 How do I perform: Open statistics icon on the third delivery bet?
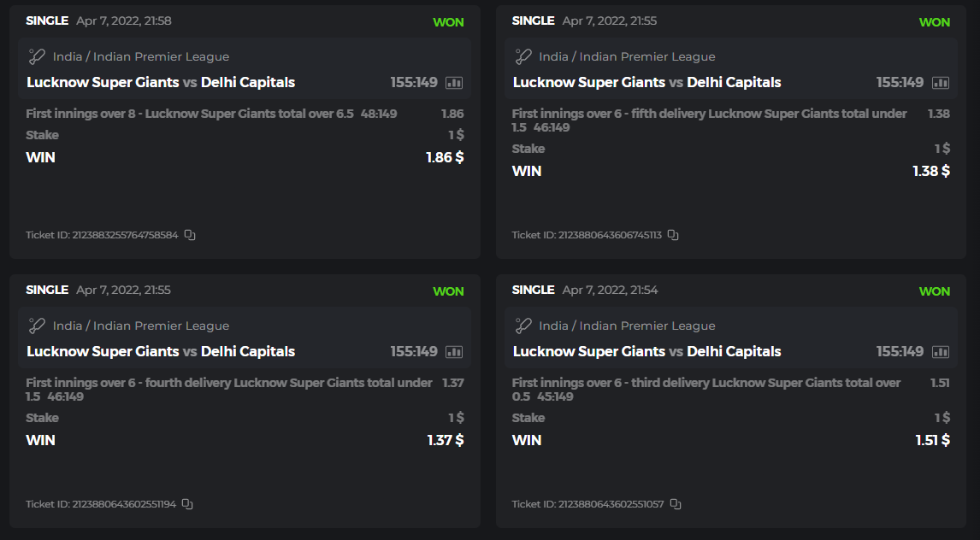[941, 352]
